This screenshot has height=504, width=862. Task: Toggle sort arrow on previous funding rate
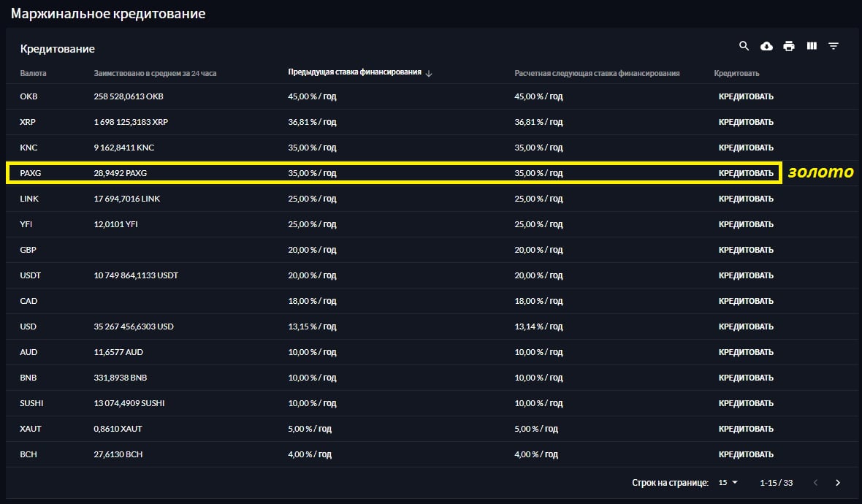pyautogui.click(x=429, y=74)
